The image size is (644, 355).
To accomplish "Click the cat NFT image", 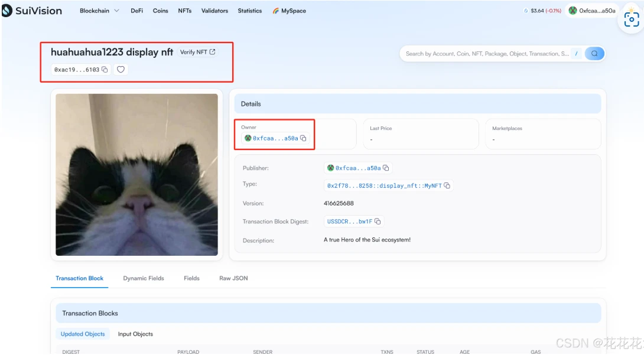I will point(136,175).
